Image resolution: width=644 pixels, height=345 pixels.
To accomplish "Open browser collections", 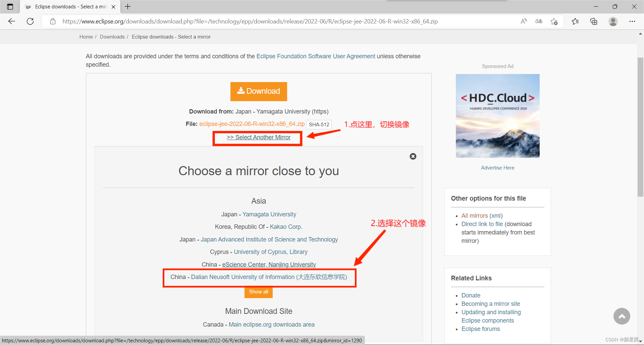I will tap(594, 21).
